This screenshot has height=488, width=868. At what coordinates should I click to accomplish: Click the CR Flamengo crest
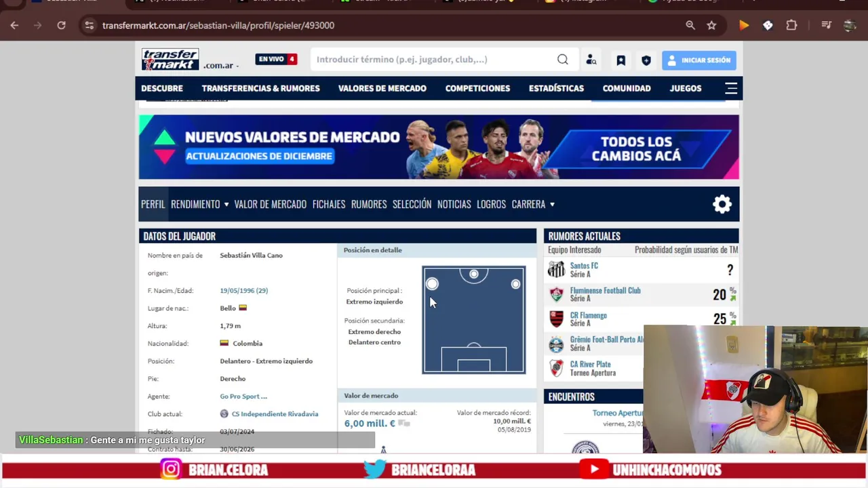pyautogui.click(x=556, y=319)
